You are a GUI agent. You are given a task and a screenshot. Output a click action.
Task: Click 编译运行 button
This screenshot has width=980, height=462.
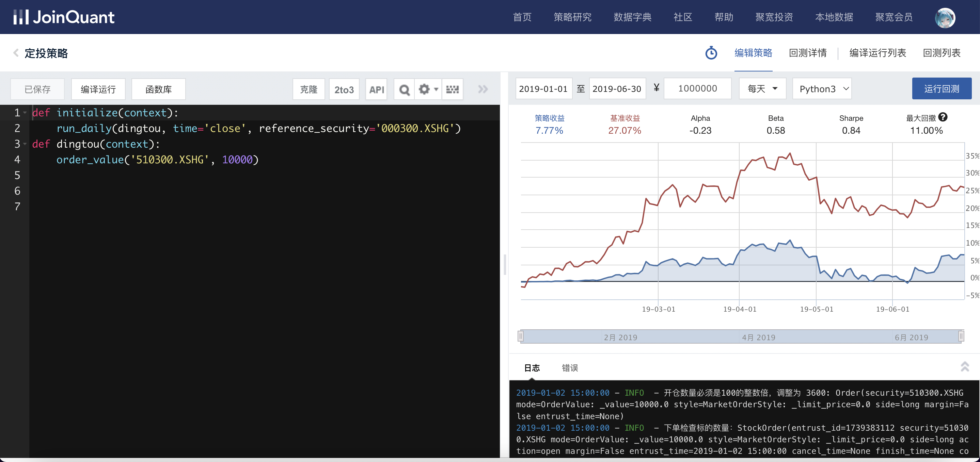click(98, 89)
